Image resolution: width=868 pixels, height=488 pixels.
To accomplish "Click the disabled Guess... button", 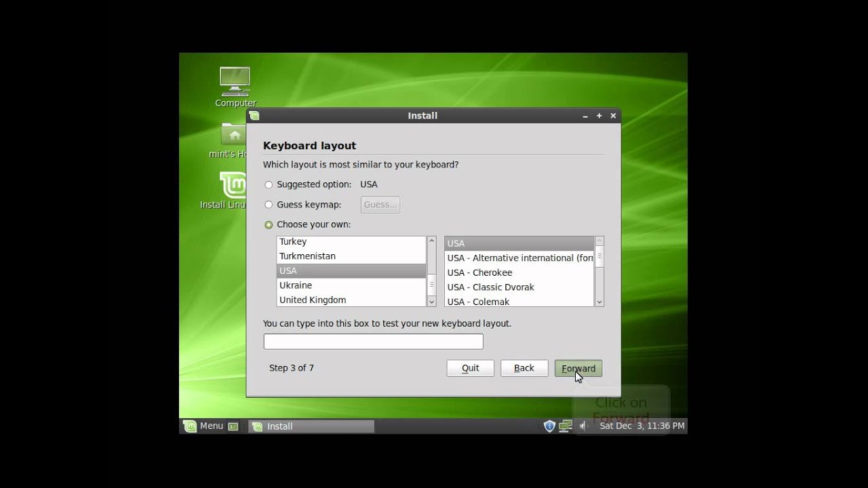I will coord(380,205).
